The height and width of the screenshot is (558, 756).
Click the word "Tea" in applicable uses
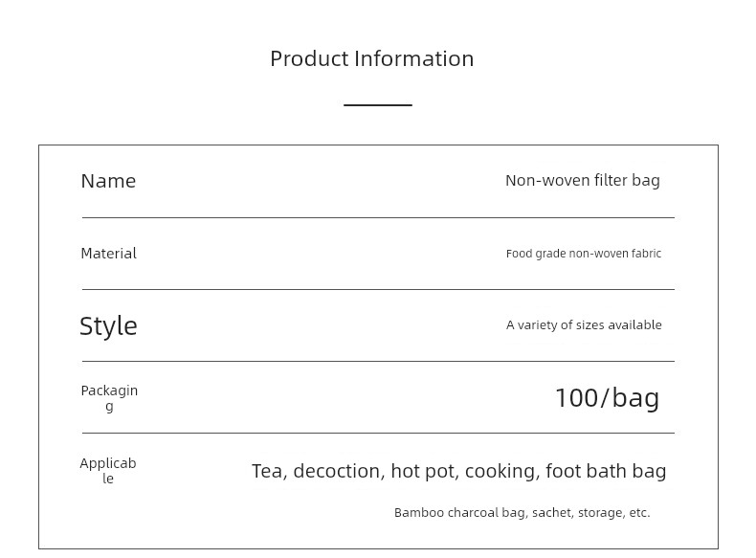click(267, 471)
